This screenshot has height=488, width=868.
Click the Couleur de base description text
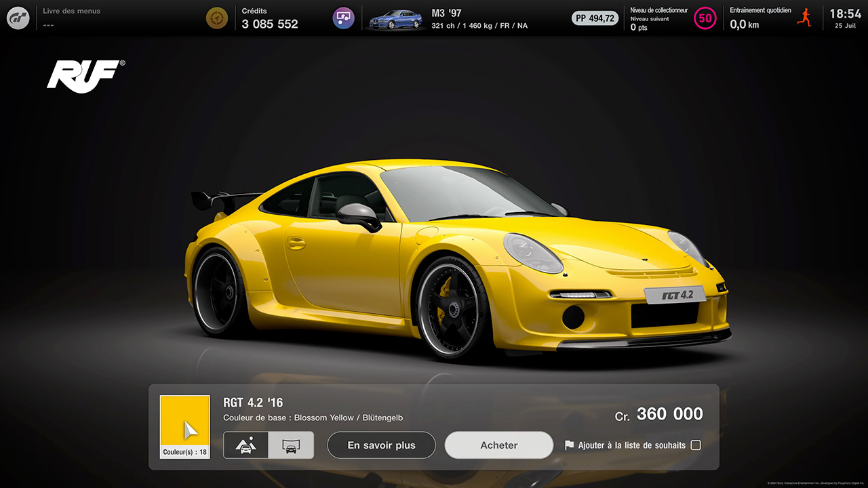313,418
